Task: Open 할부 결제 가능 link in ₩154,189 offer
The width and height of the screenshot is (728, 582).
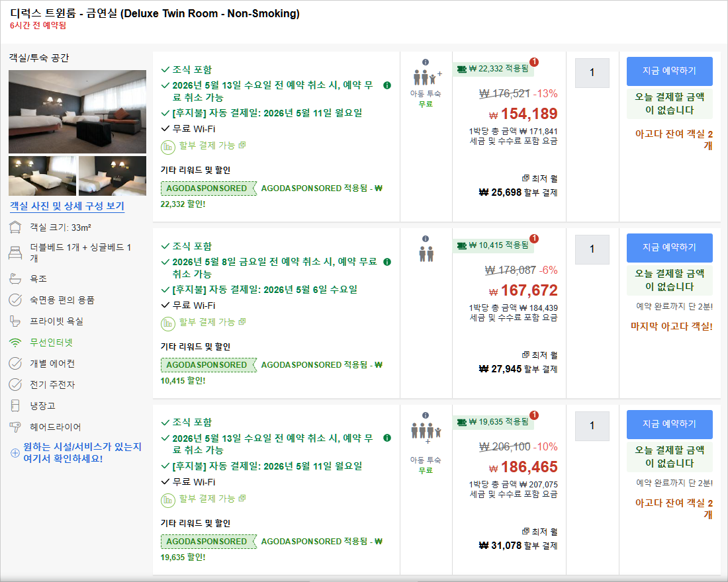Action: (212, 145)
